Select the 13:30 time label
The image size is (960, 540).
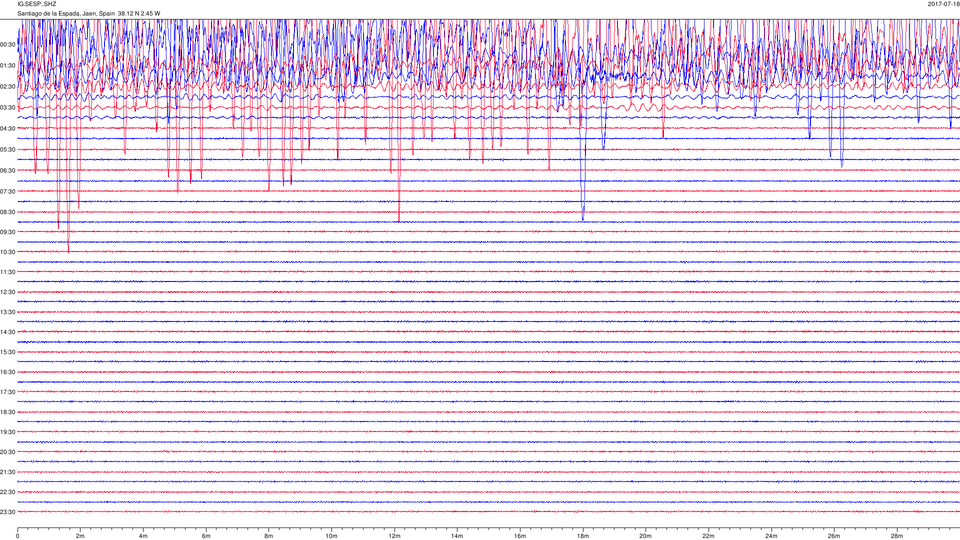(x=8, y=312)
